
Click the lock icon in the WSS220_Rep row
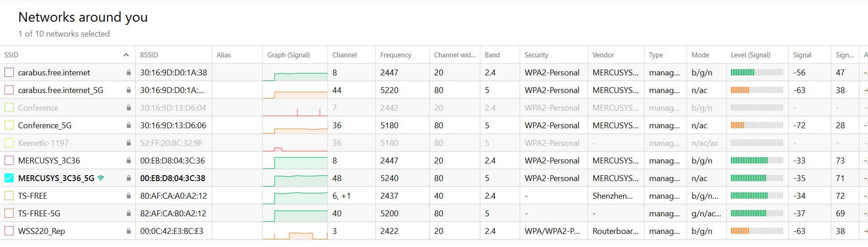tap(128, 231)
